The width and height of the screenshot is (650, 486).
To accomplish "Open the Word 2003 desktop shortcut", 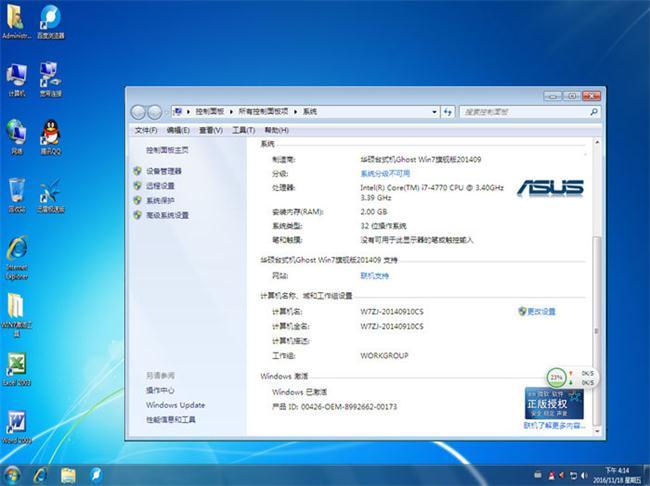I will click(17, 423).
